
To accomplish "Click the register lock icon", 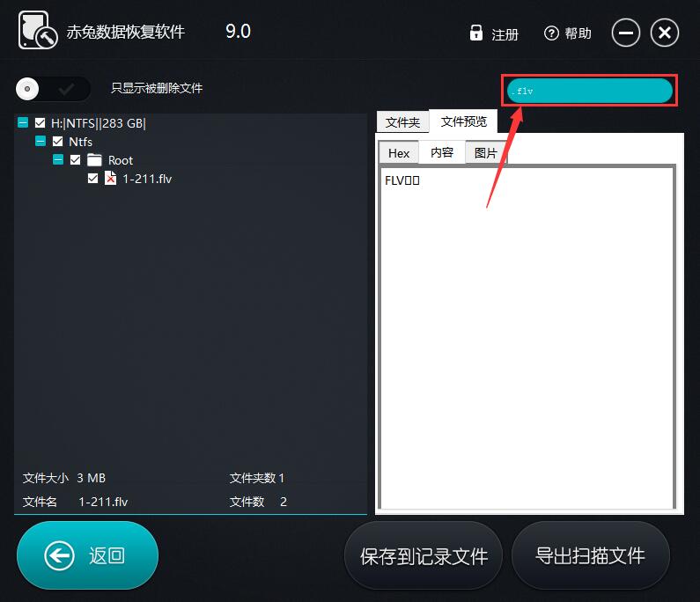I will coord(475,33).
